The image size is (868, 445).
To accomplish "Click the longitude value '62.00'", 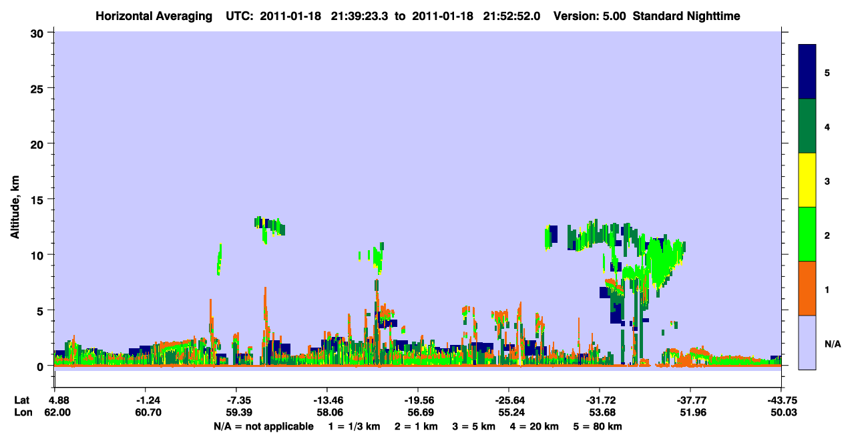I will pyautogui.click(x=57, y=413).
